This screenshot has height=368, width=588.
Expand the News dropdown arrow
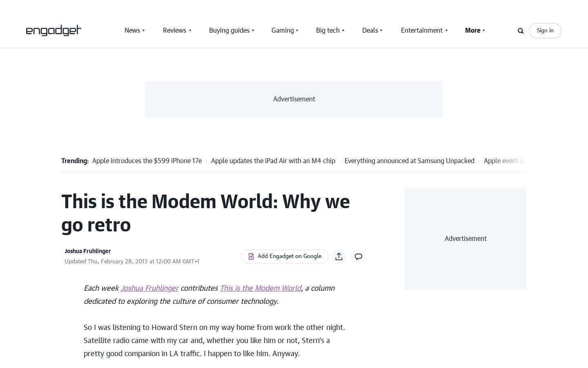[144, 31]
